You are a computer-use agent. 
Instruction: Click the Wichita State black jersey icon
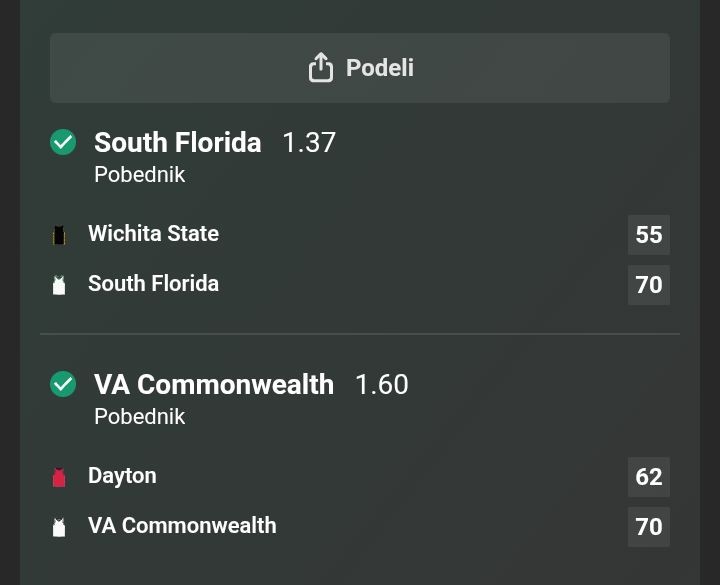[59, 235]
